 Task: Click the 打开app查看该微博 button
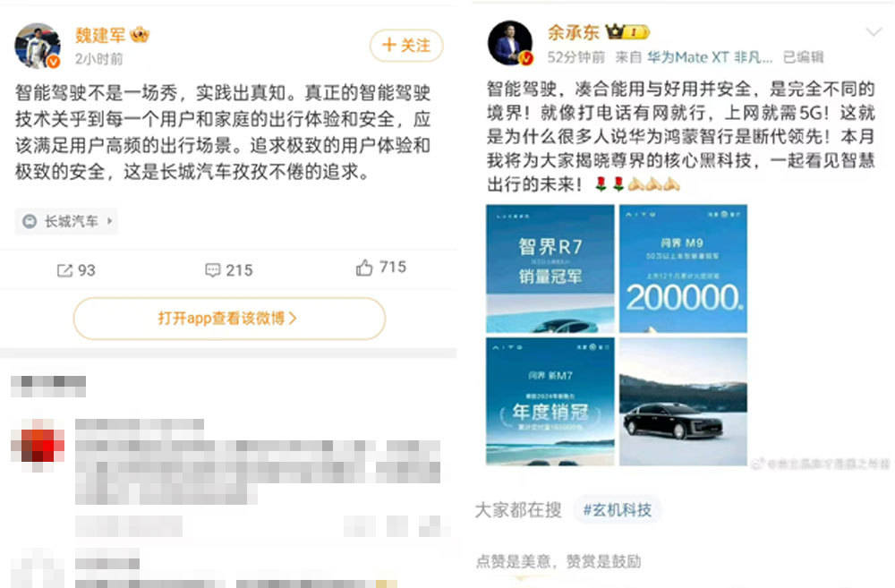coord(229,318)
